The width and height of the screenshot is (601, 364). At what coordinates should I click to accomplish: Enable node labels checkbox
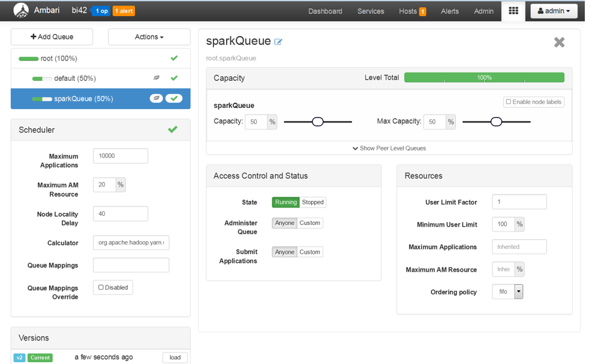click(x=509, y=101)
